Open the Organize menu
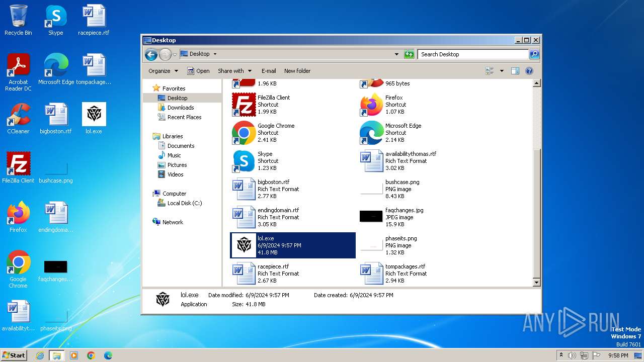This screenshot has width=644, height=362. 163,71
